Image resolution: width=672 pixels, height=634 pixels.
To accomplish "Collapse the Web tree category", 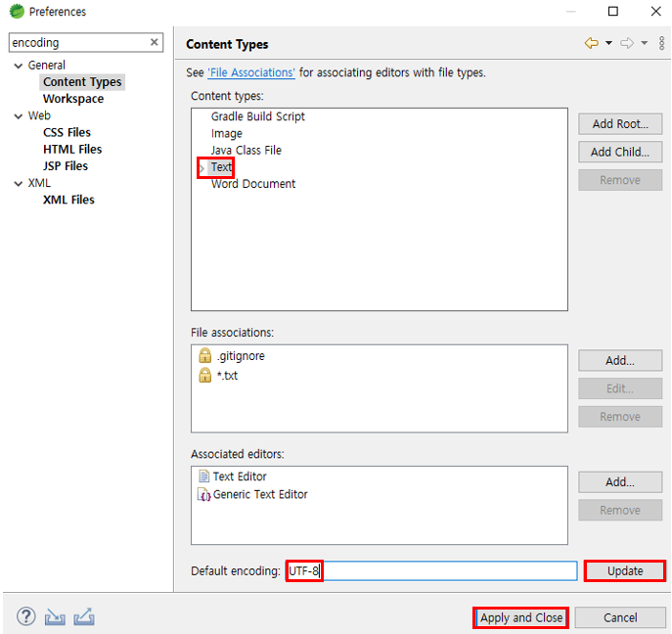I will [x=18, y=116].
